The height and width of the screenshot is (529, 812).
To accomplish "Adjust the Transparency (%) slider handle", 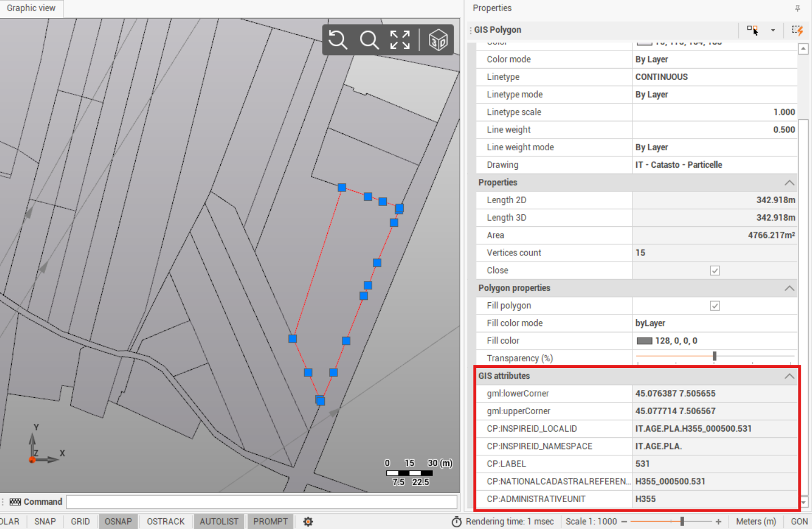I will click(x=715, y=356).
